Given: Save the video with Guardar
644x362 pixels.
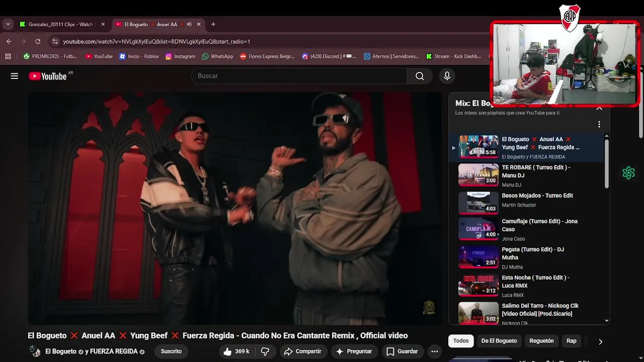Looking at the screenshot, I should pos(402,351).
